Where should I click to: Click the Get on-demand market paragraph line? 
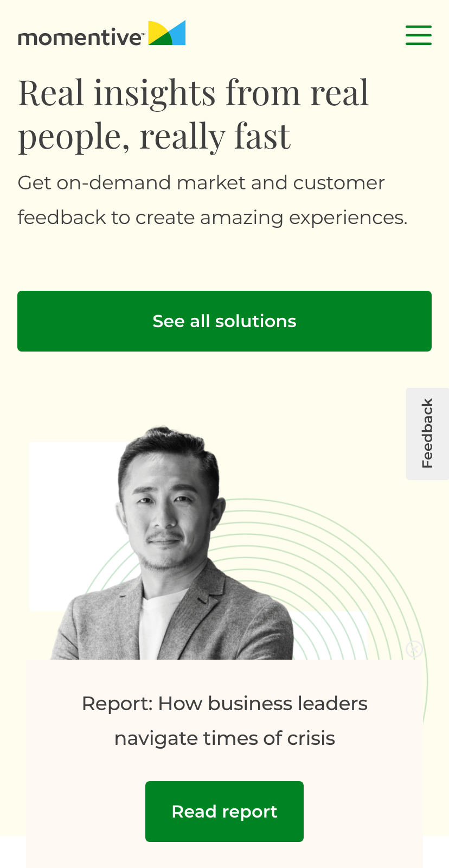click(201, 183)
